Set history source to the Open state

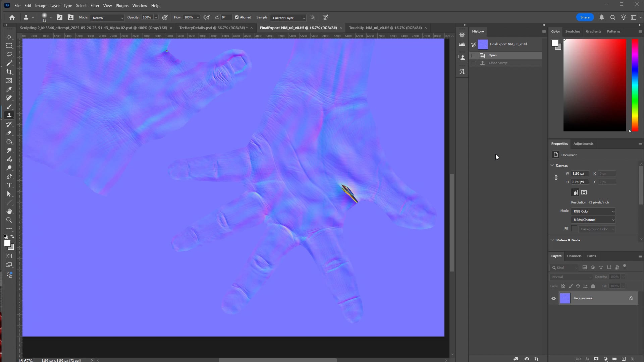(x=474, y=55)
